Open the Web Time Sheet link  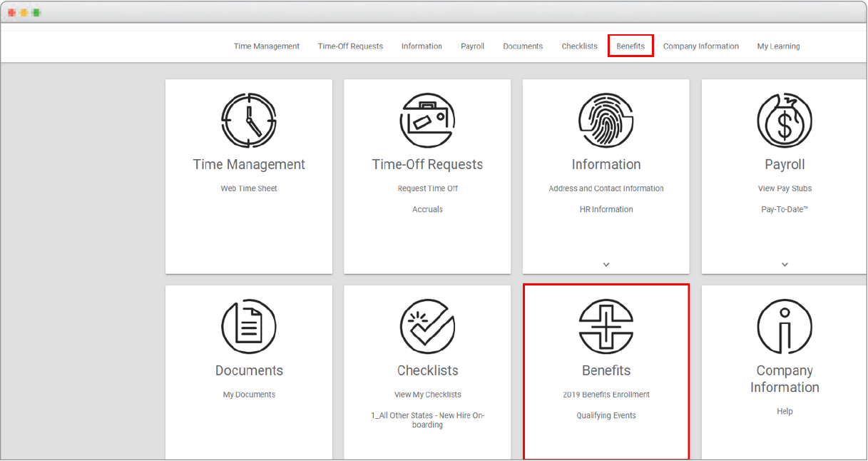[x=249, y=188]
